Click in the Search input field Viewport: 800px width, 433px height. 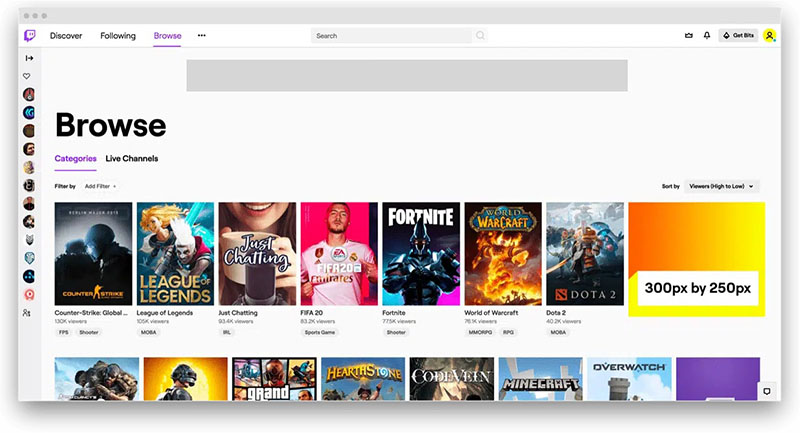[390, 36]
